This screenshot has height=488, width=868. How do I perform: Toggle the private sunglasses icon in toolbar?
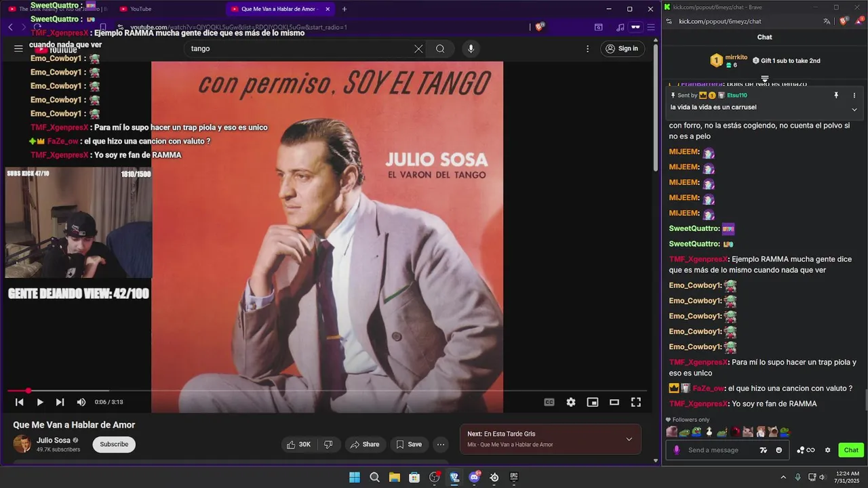click(x=635, y=27)
